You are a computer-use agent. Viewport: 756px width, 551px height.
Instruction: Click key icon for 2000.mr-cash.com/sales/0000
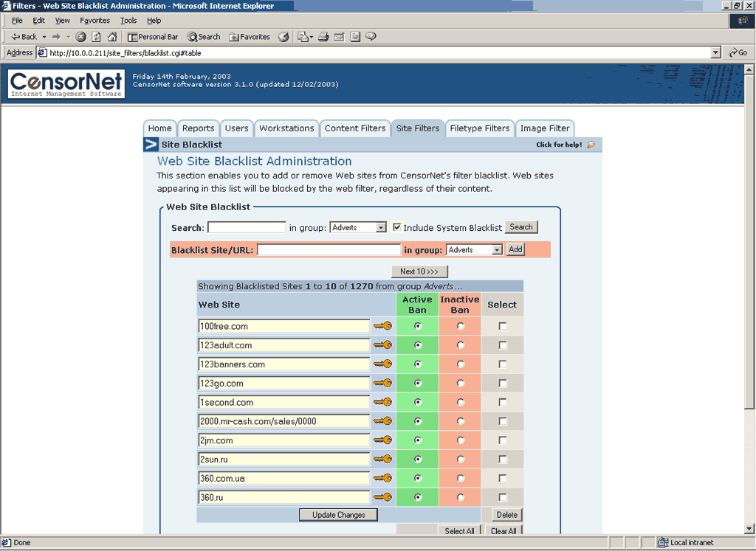[383, 421]
